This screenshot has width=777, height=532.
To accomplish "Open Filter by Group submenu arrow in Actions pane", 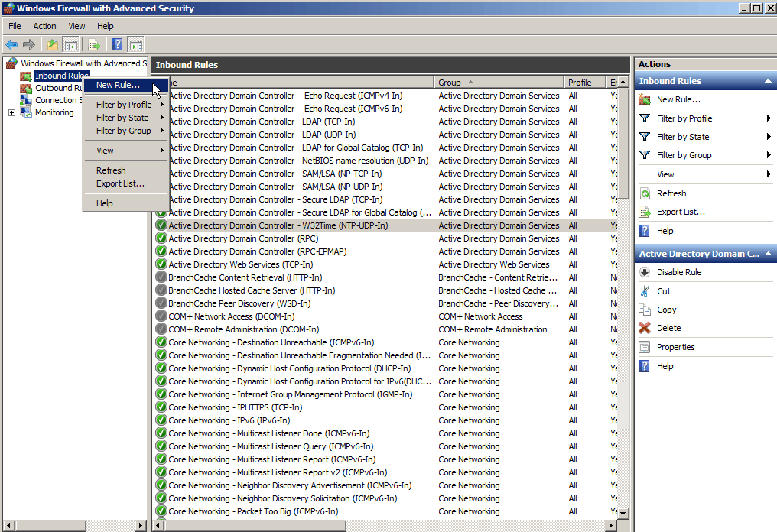I will [x=769, y=155].
